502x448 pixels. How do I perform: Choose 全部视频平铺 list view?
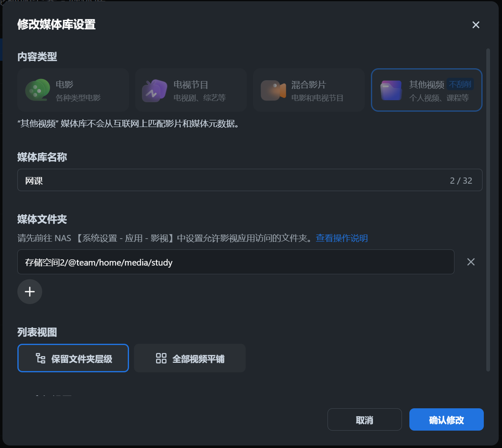click(190, 358)
